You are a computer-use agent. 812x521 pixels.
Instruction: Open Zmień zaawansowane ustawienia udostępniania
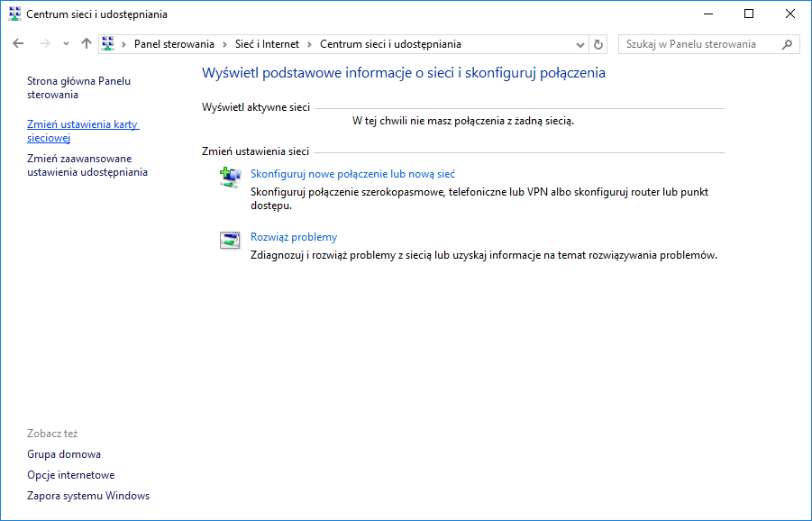click(x=87, y=165)
